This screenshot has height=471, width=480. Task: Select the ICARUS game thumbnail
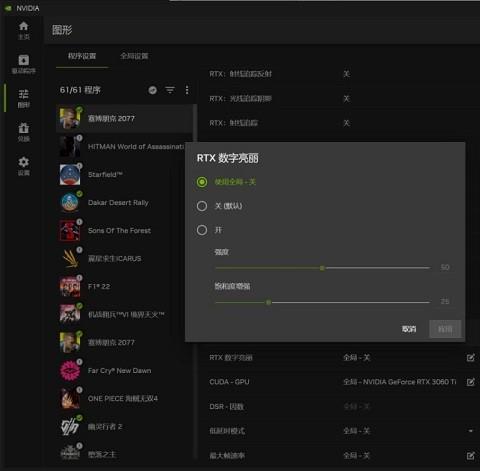coord(70,258)
